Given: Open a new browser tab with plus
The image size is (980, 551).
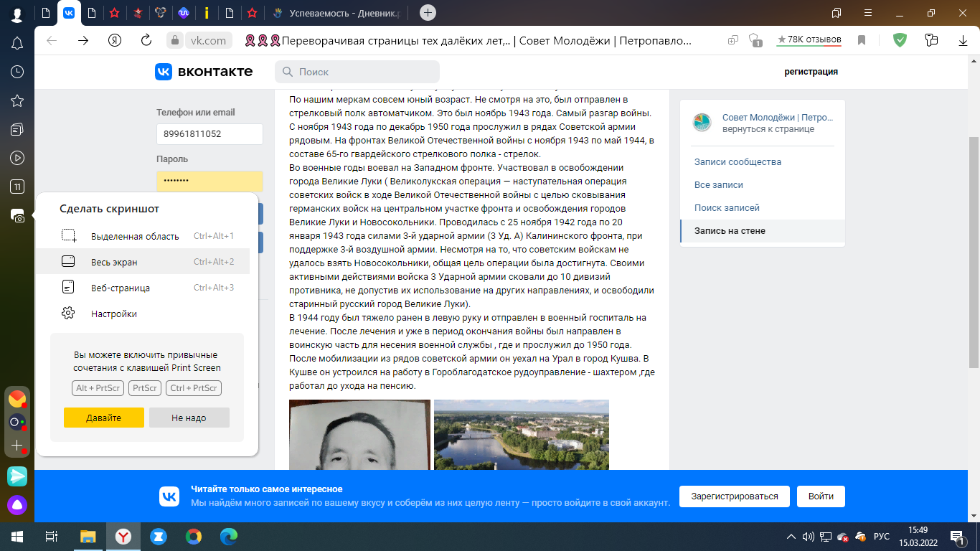Looking at the screenshot, I should tap(428, 13).
